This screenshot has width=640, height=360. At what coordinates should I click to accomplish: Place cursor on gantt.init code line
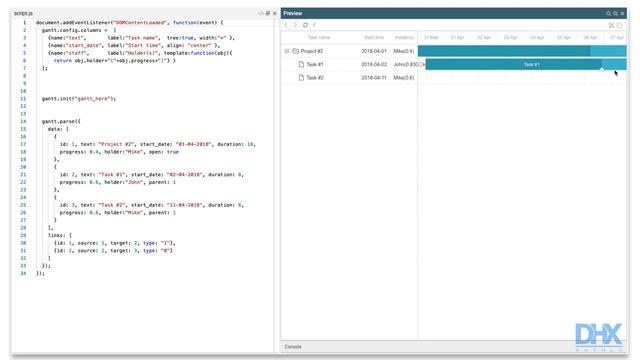pos(79,98)
